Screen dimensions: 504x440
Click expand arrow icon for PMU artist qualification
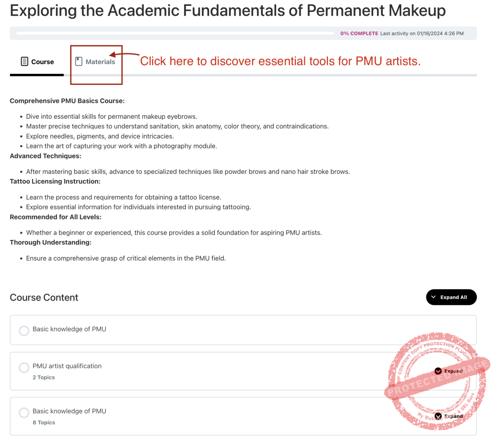pyautogui.click(x=438, y=371)
